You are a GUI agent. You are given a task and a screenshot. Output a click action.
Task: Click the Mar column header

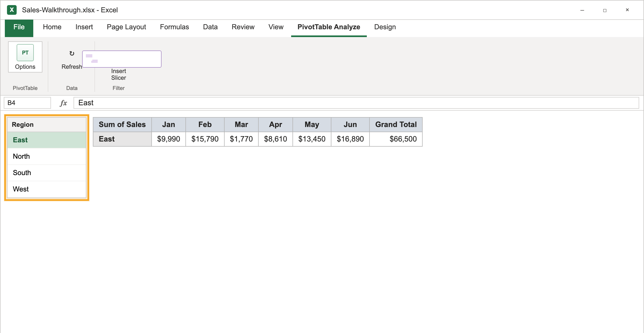pyautogui.click(x=241, y=125)
